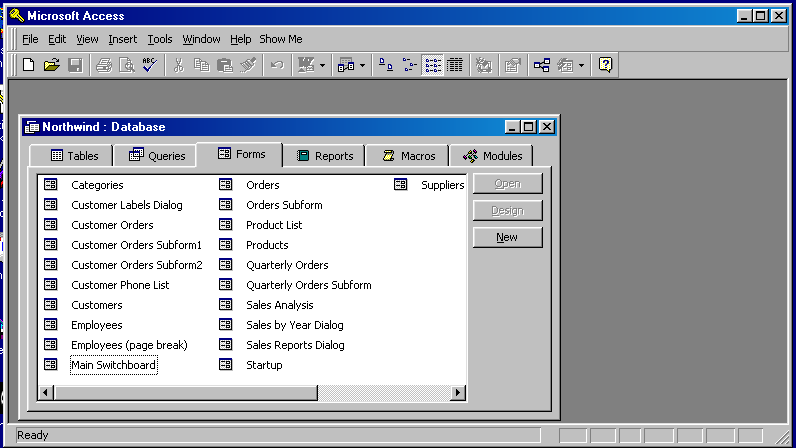This screenshot has height=448, width=796.
Task: Select the Startup form
Action: coord(264,365)
